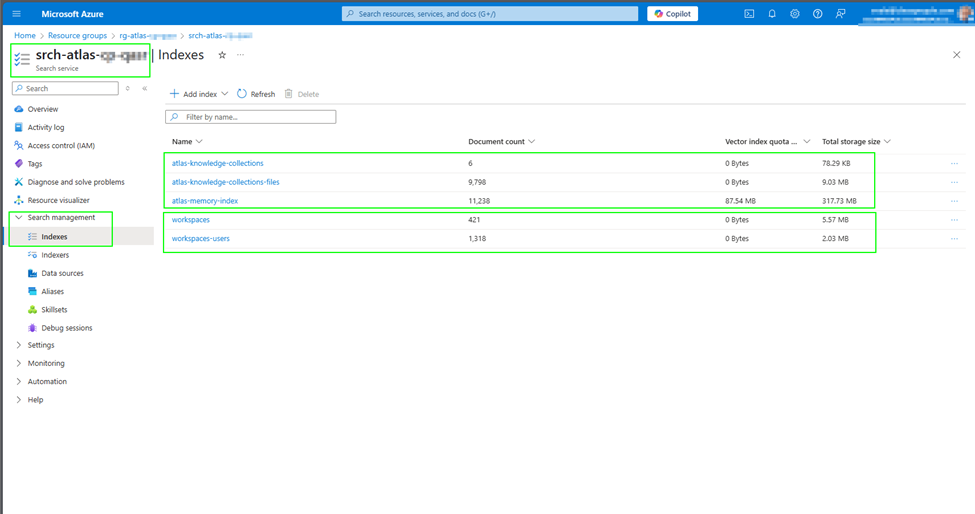The width and height of the screenshot is (975, 514).
Task: Open atlas-memory-index
Action: coord(205,201)
